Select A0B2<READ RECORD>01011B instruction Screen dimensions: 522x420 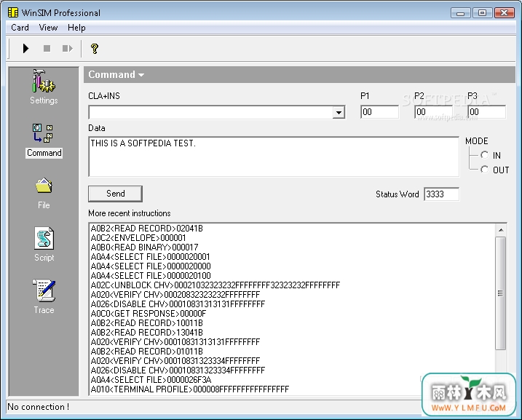click(147, 351)
